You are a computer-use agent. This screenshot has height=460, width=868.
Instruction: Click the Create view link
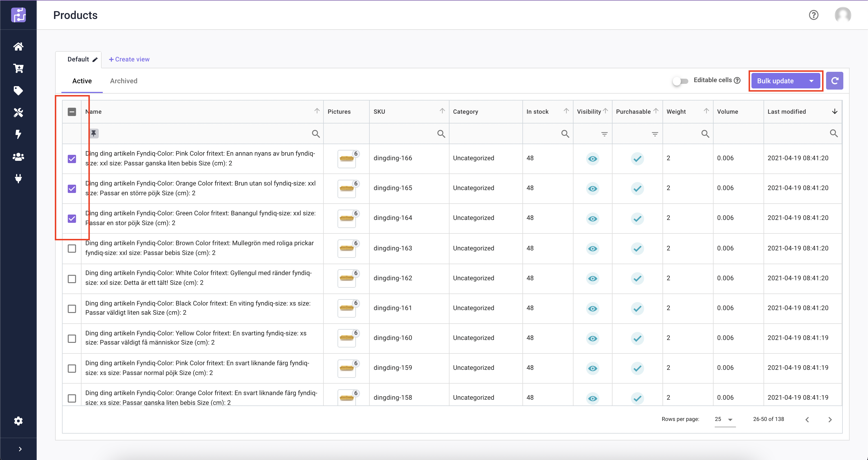[x=129, y=59]
